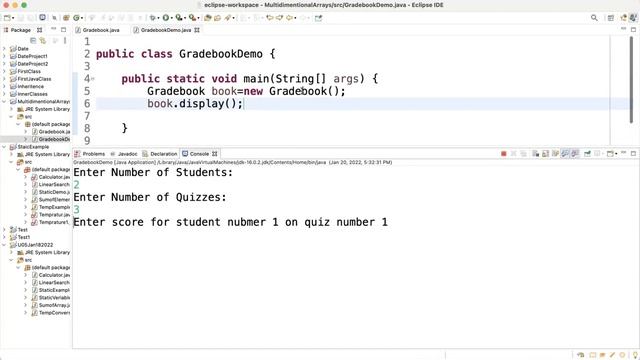Click the Debug bug icon in toolbar
This screenshot has height=360, width=640.
152,18
